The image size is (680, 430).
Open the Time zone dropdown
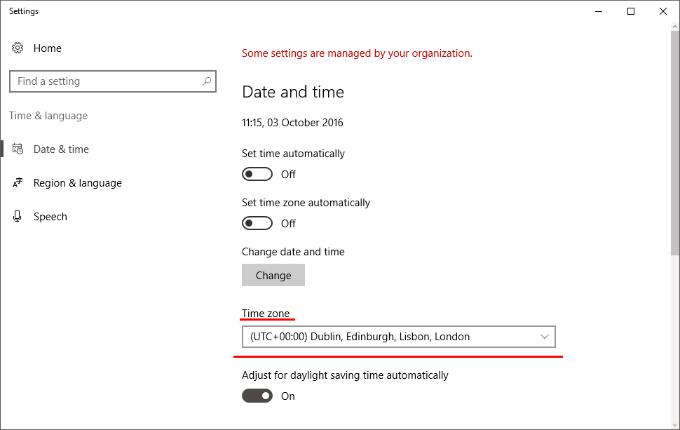(x=398, y=337)
